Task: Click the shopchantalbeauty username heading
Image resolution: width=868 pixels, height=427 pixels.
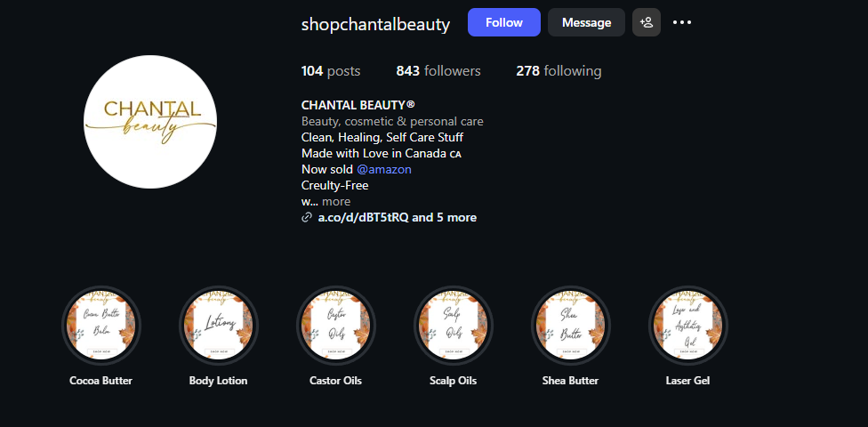Action: tap(375, 24)
